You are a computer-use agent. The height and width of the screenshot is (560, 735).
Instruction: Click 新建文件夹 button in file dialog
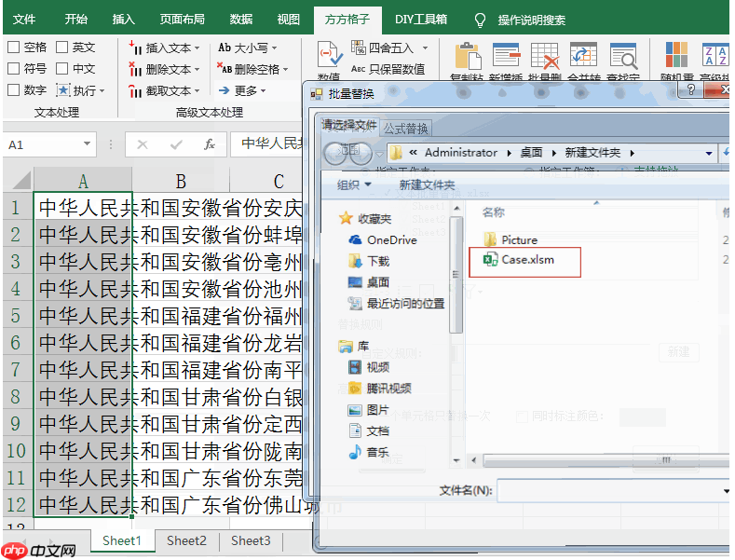pyautogui.click(x=427, y=184)
